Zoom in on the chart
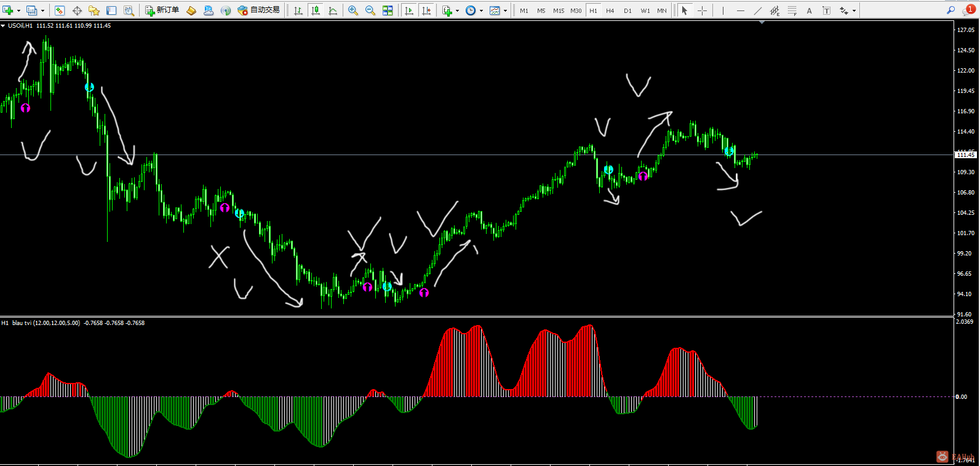980x466 pixels. [353, 10]
